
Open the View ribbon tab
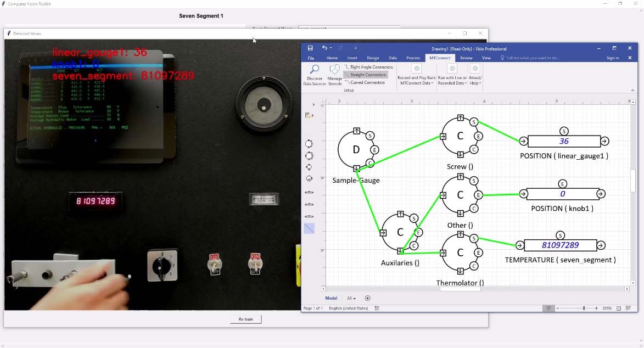pos(486,58)
